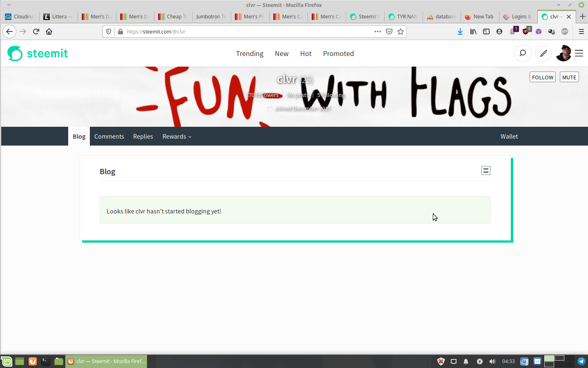
Task: Click the Telegram tray icon
Action: (x=581, y=361)
